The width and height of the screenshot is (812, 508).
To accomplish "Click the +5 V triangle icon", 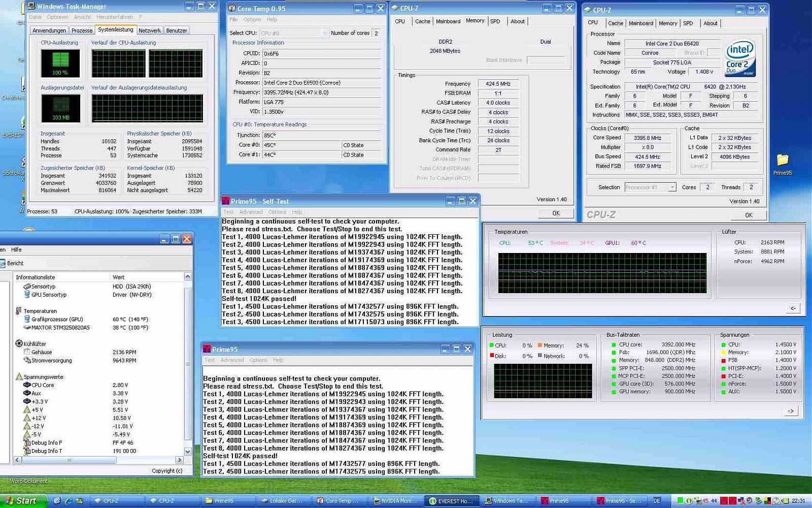I will point(27,409).
